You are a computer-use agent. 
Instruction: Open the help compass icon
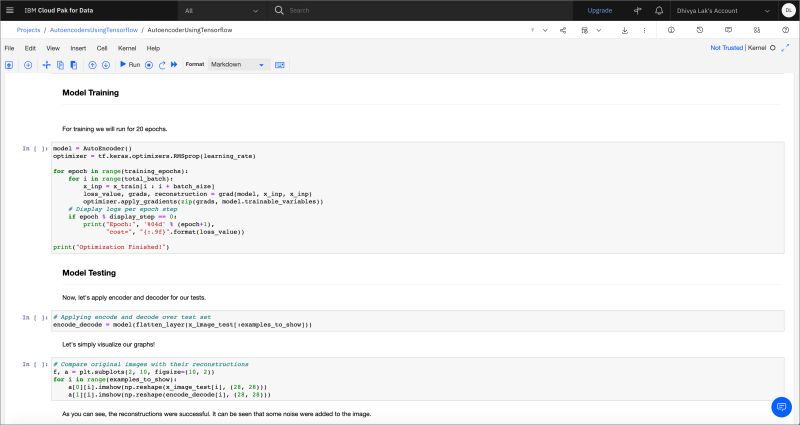point(786,30)
